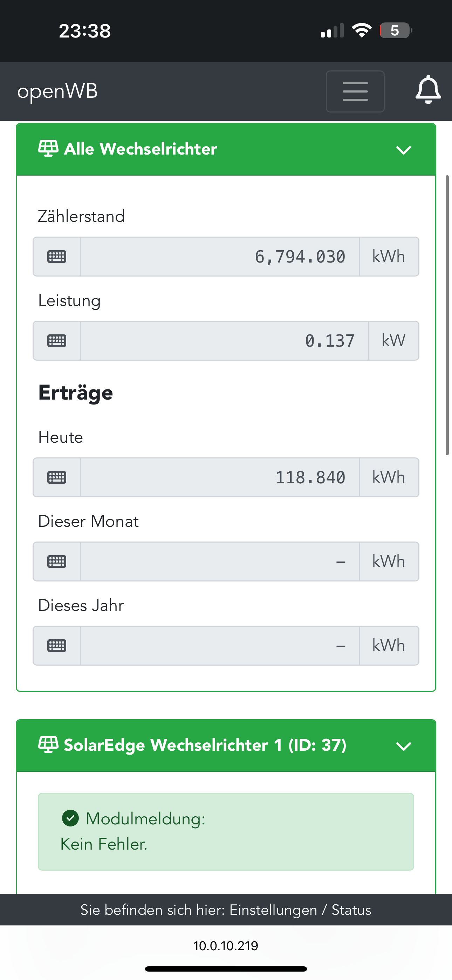Click the Leistung field showing 0.137

(225, 341)
